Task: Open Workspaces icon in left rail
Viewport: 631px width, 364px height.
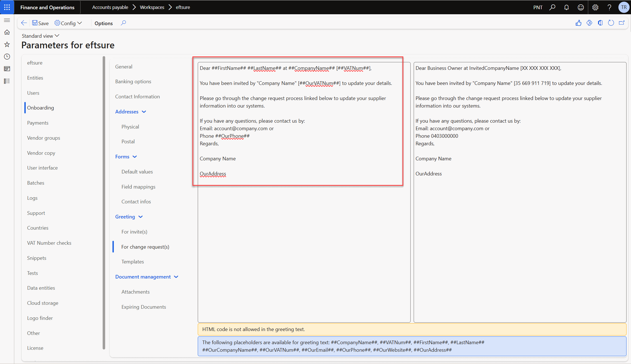Action: pos(7,69)
